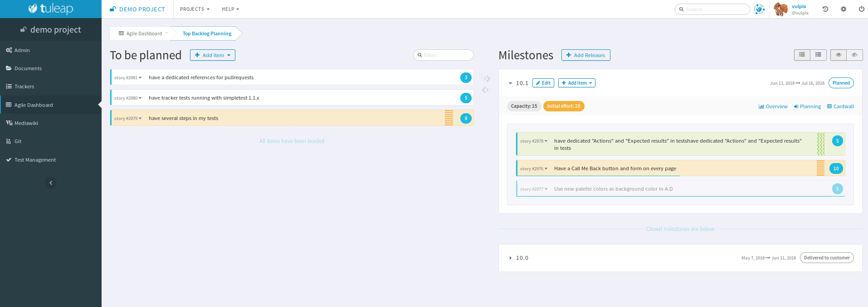The image size is (868, 307).
Task: Click the Top Backlog Planning breadcrumb
Action: [207, 34]
